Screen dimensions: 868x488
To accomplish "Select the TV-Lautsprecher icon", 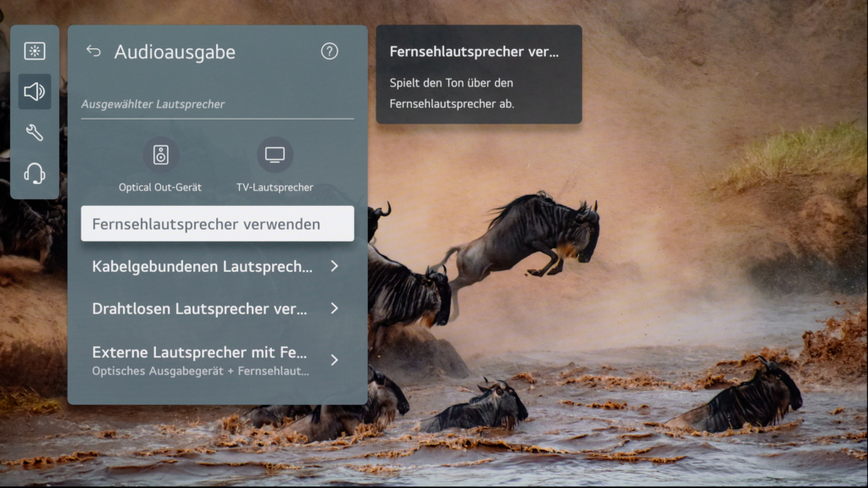I will click(x=275, y=155).
